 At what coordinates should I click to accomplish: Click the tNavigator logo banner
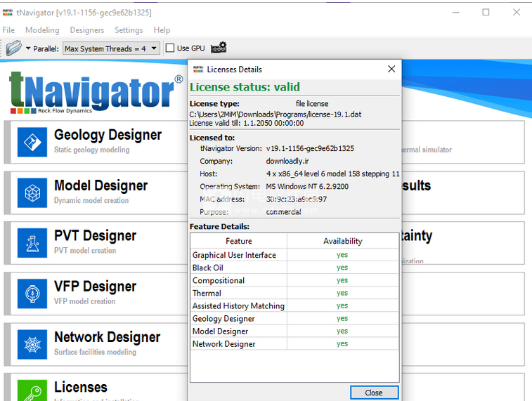point(96,92)
